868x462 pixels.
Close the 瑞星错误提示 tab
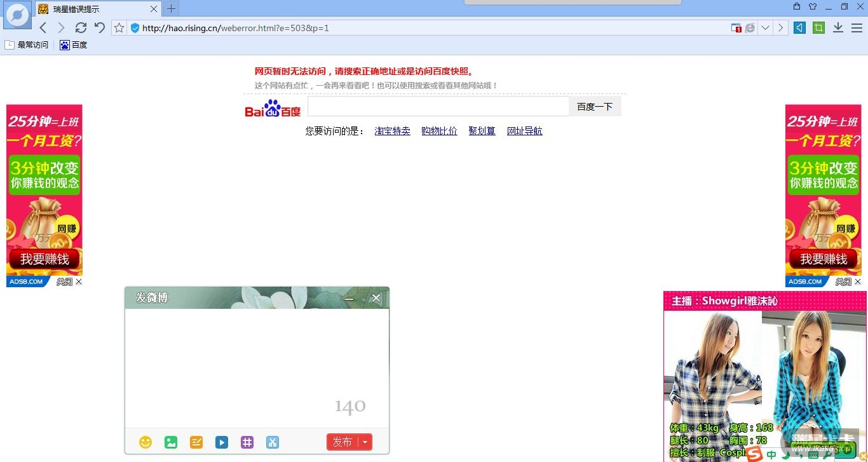pos(154,9)
